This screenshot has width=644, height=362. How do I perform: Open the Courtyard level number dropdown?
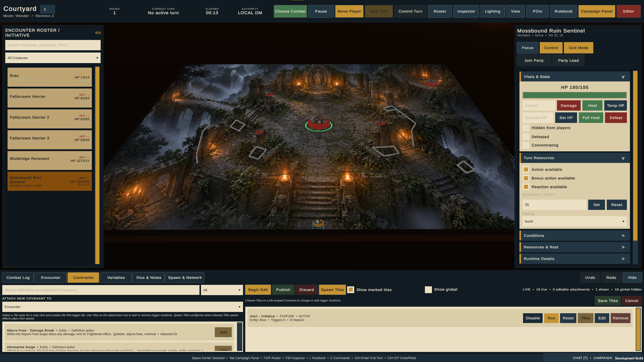point(48,9)
